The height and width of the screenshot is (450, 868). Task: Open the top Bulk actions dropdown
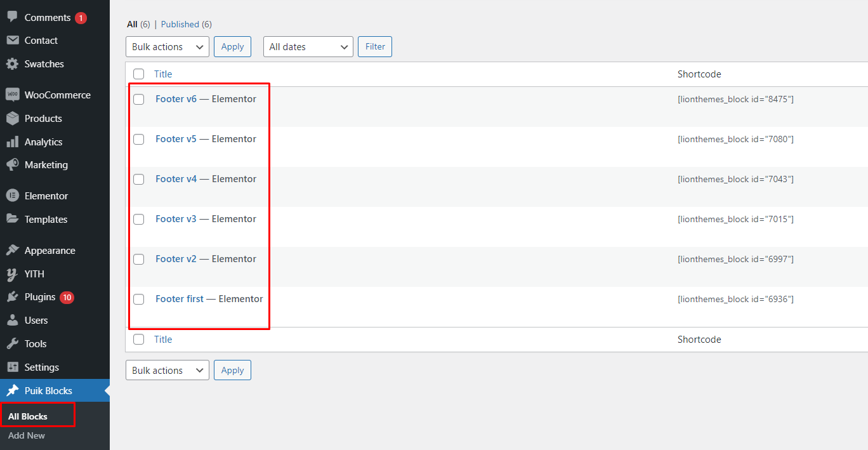click(x=168, y=47)
